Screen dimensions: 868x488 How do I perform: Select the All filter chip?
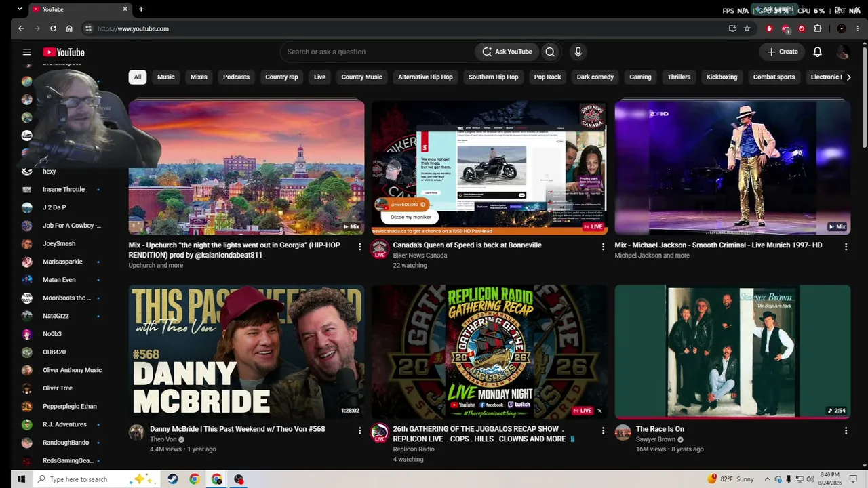[x=137, y=77]
